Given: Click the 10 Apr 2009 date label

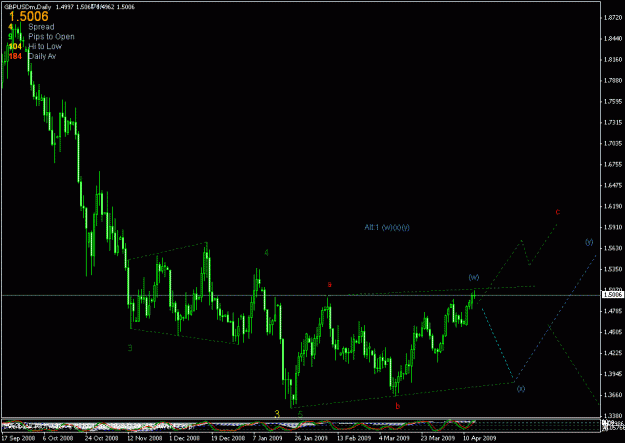Looking at the screenshot, I should pos(479,438).
